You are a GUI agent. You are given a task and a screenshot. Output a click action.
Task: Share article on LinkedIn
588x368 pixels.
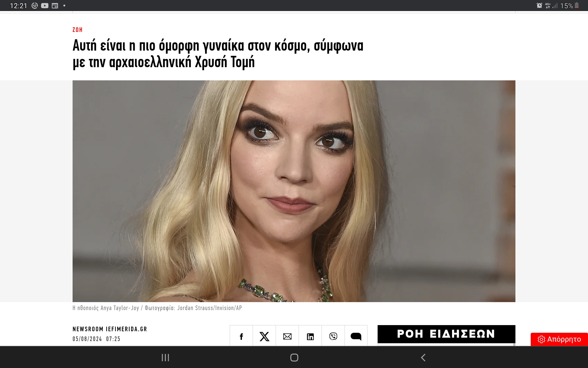pos(310,336)
